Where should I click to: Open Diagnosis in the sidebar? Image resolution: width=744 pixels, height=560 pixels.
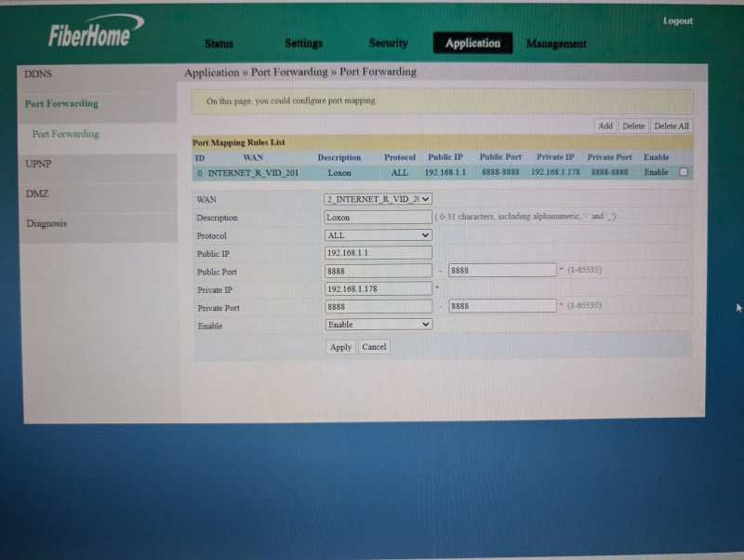(46, 223)
